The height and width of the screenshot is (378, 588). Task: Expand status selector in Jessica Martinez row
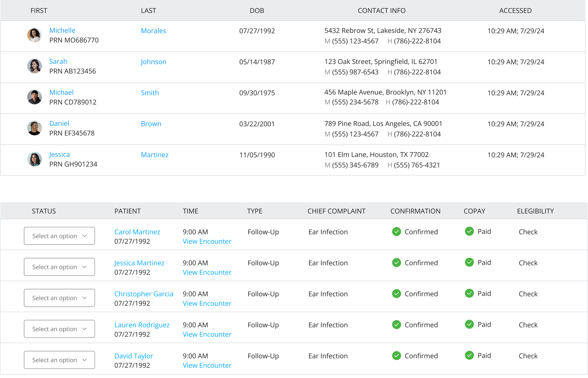point(59,267)
